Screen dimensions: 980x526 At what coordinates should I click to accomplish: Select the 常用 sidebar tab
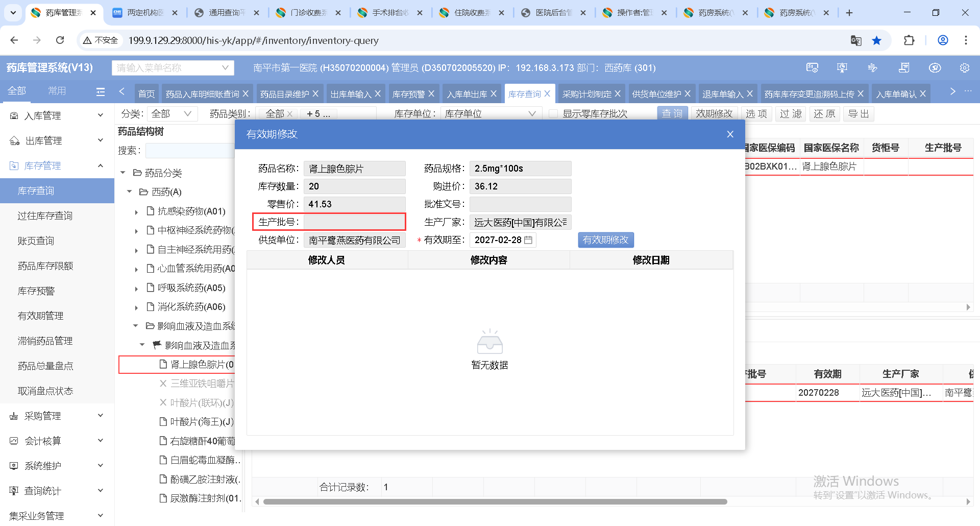[57, 91]
